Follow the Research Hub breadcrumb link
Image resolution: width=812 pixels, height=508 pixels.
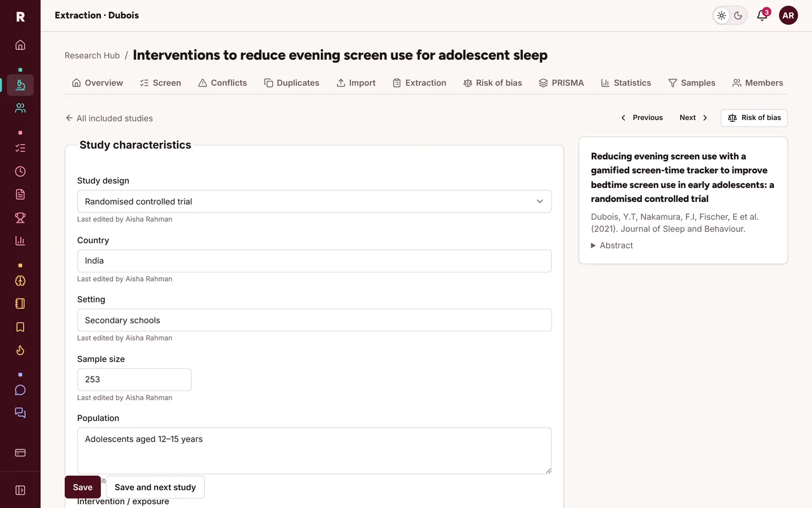(92, 55)
